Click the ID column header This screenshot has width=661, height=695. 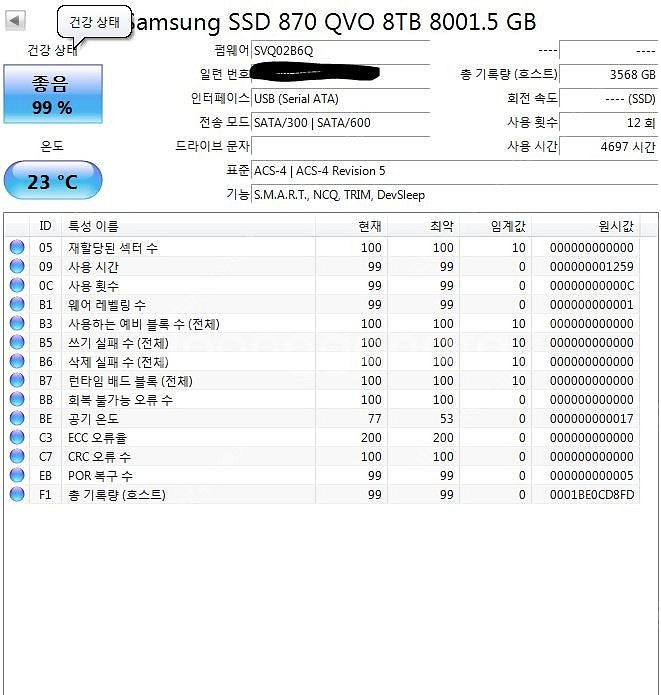(45, 226)
